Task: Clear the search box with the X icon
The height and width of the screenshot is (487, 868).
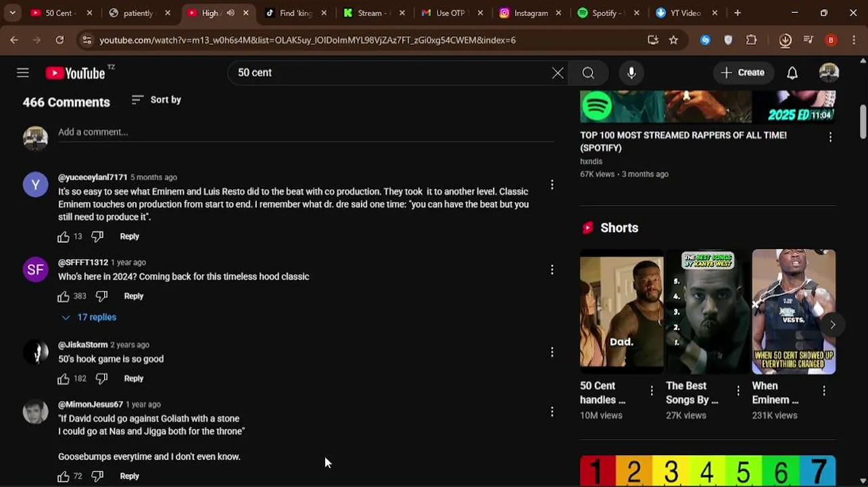Action: pos(558,73)
